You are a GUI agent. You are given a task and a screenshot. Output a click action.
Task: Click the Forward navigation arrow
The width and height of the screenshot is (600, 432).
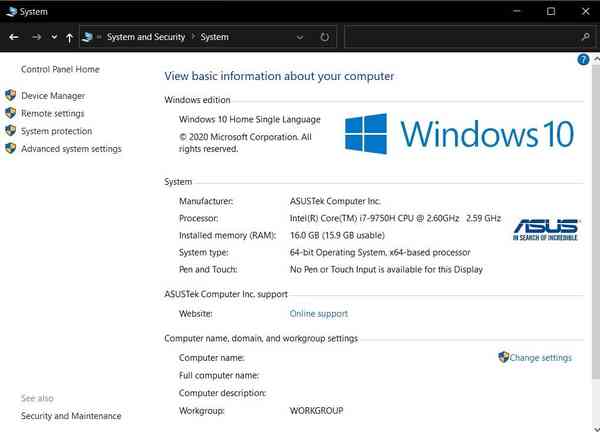tap(37, 37)
